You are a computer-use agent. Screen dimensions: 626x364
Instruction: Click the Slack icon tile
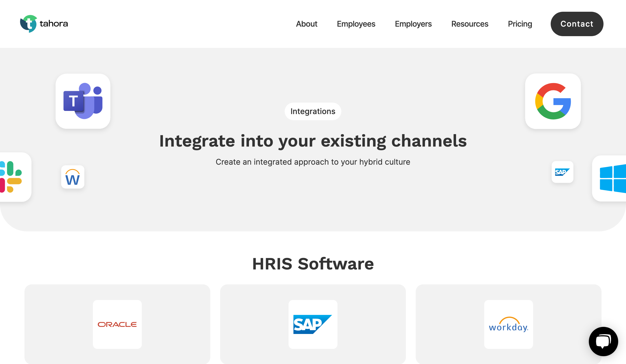click(15, 177)
